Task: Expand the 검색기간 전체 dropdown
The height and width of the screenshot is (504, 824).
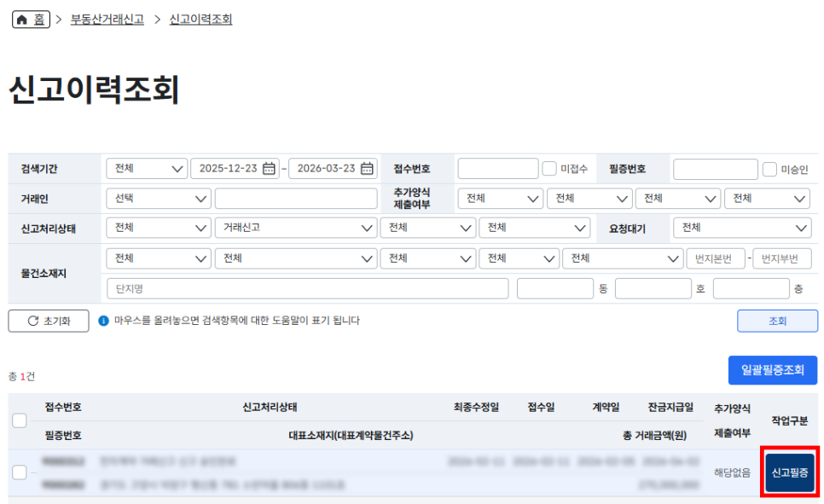Action: coord(147,169)
